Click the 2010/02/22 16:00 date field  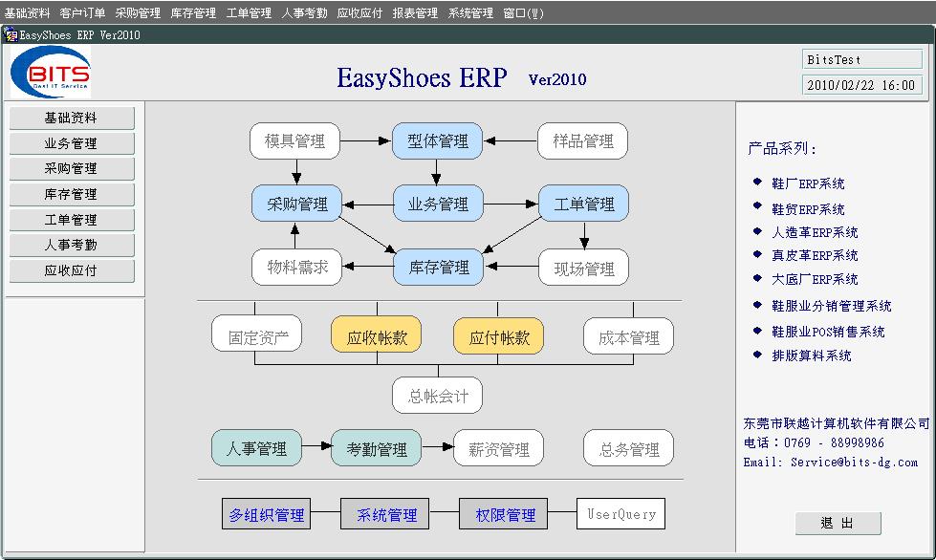point(862,85)
